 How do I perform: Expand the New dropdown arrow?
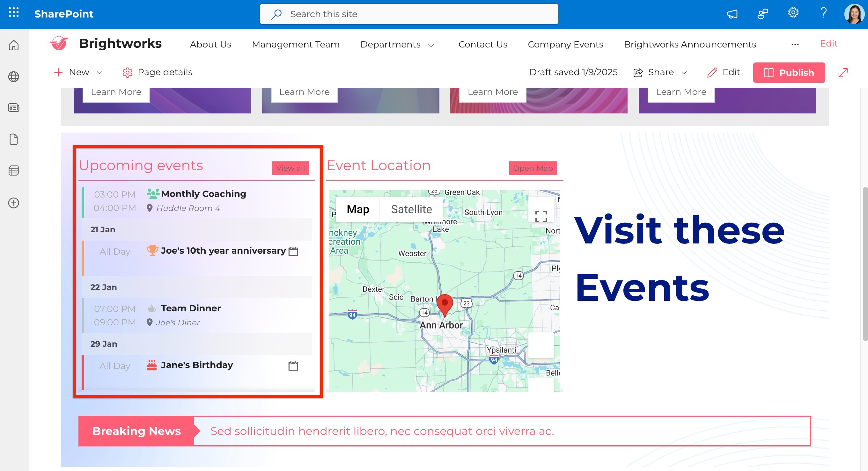[99, 72]
